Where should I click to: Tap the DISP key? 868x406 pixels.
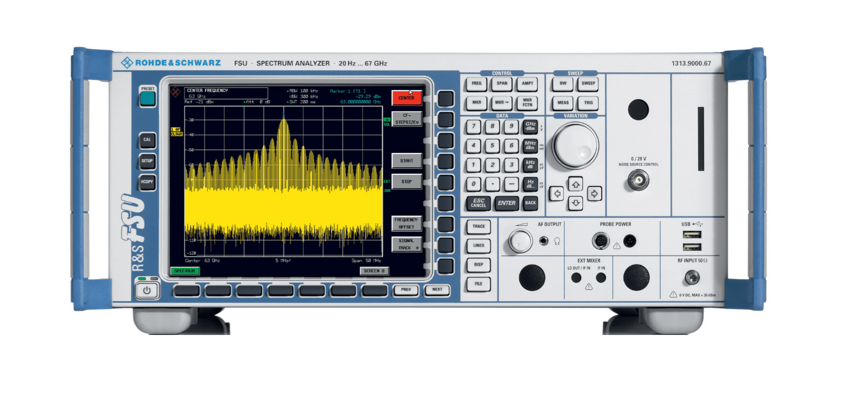point(479,265)
